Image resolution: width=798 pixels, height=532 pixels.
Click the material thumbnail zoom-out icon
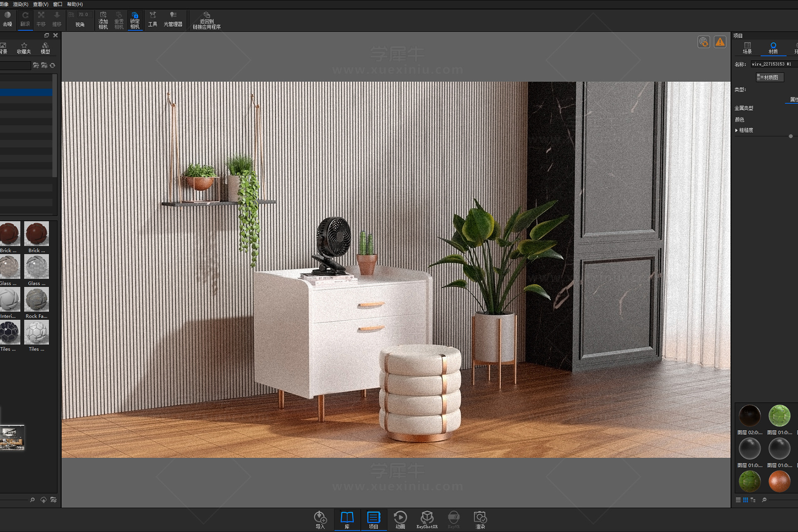click(764, 500)
